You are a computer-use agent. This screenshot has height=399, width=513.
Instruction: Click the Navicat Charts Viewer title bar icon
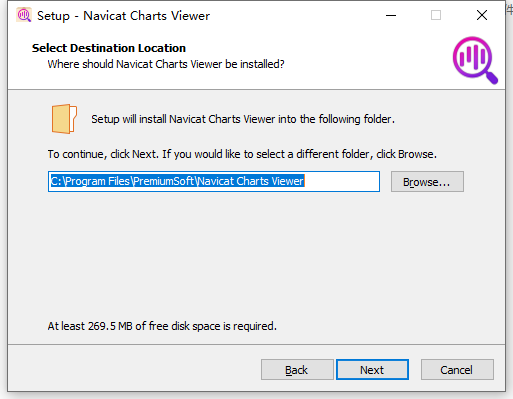click(x=24, y=15)
